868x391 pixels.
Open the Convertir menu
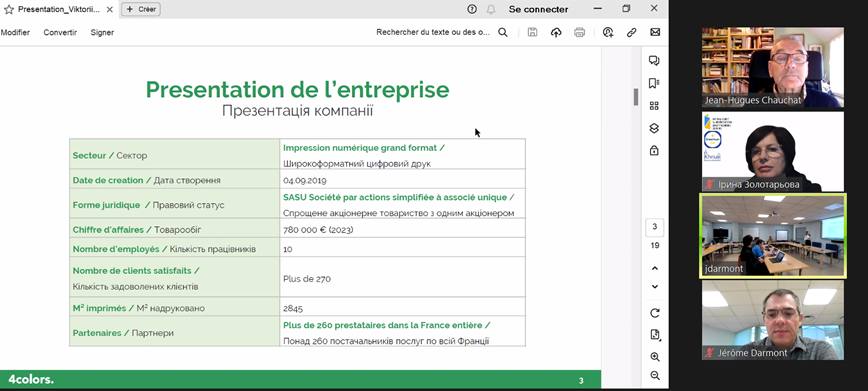[60, 32]
